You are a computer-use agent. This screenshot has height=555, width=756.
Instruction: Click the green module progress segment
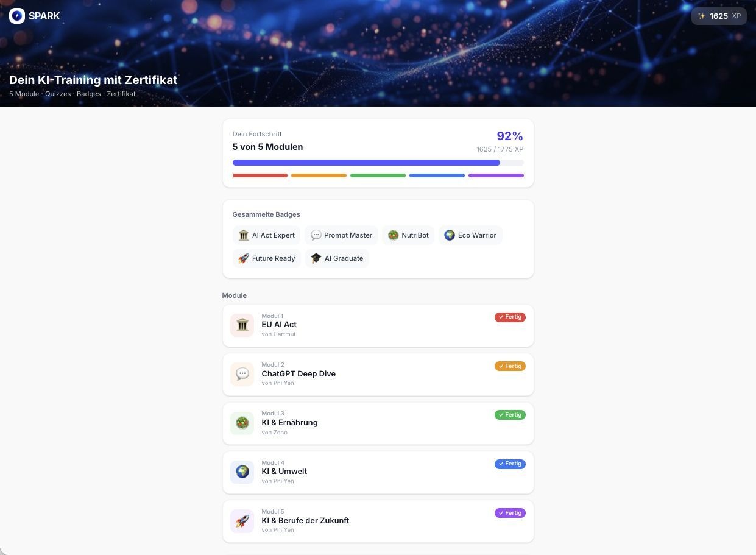click(378, 175)
